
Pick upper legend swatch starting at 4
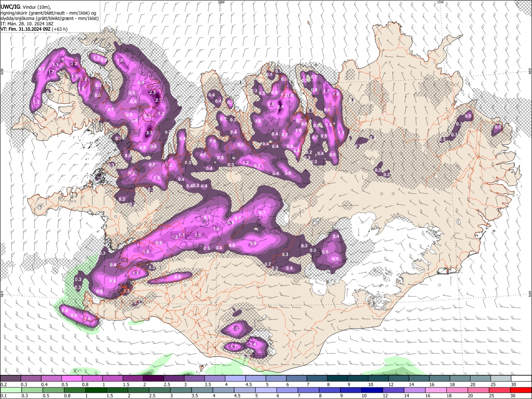coord(235,379)
